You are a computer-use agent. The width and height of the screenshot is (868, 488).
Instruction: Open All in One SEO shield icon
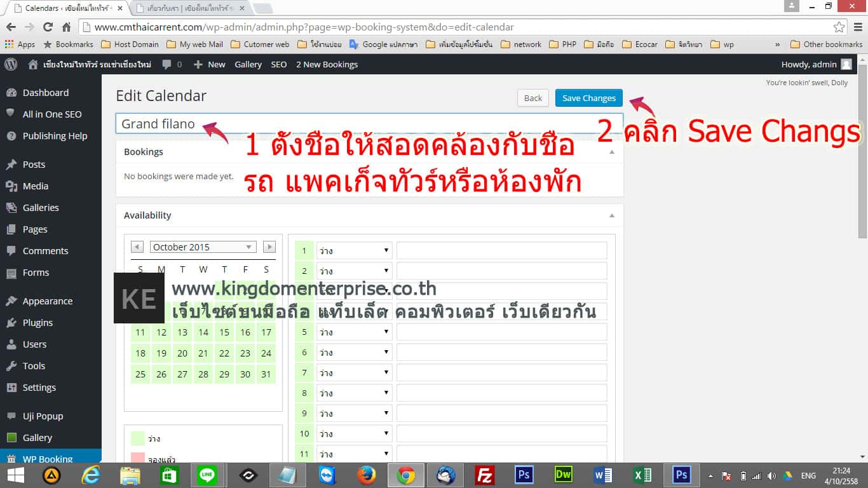11,114
